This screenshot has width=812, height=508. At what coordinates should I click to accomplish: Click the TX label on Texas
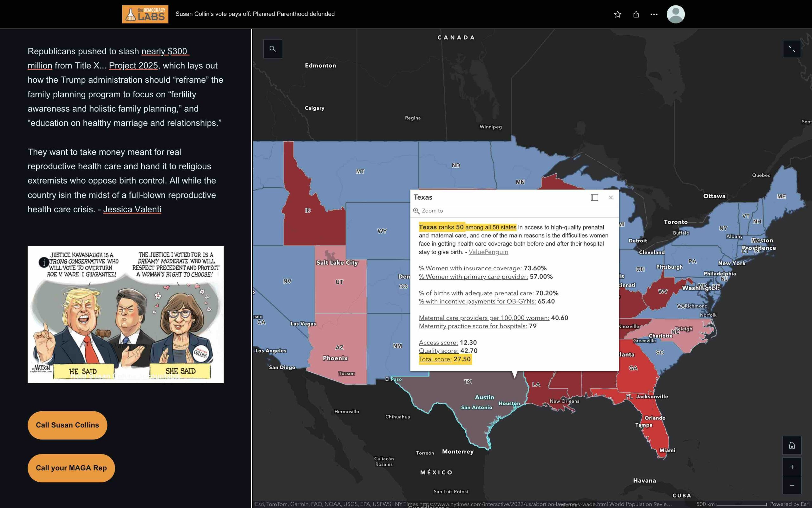point(467,382)
